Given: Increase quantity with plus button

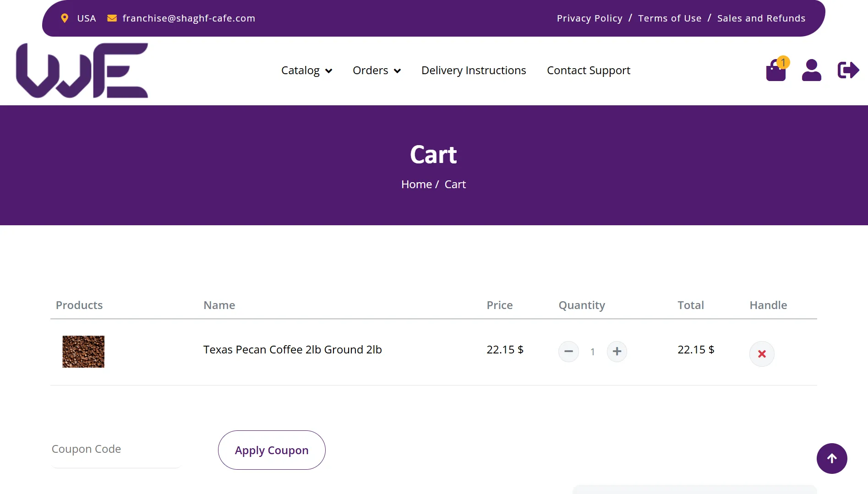Looking at the screenshot, I should 617,352.
